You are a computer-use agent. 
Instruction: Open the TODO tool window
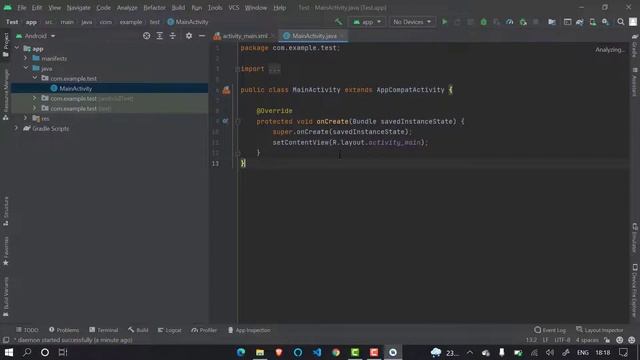pyautogui.click(x=27, y=330)
